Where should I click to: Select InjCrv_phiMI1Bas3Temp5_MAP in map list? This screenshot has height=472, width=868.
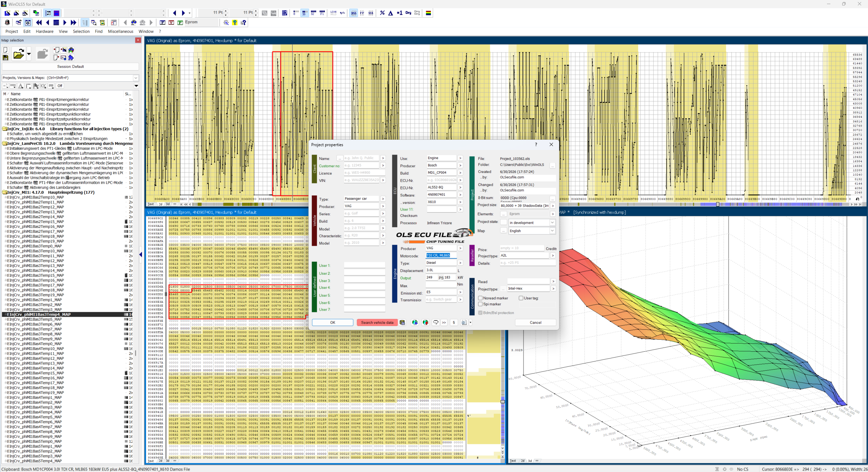pos(35,319)
